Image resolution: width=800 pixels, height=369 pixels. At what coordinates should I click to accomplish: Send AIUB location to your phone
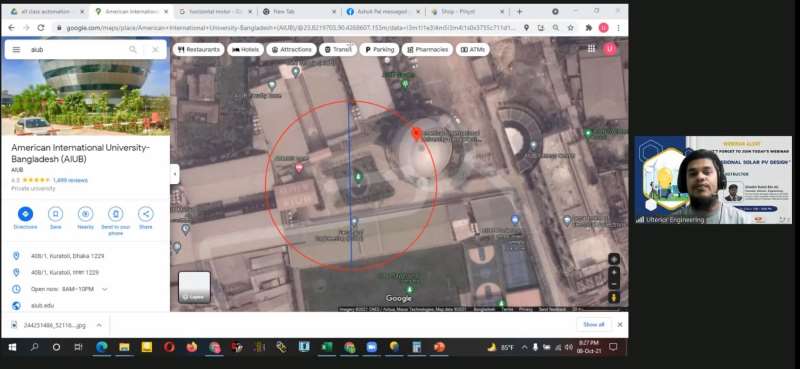[x=116, y=214]
